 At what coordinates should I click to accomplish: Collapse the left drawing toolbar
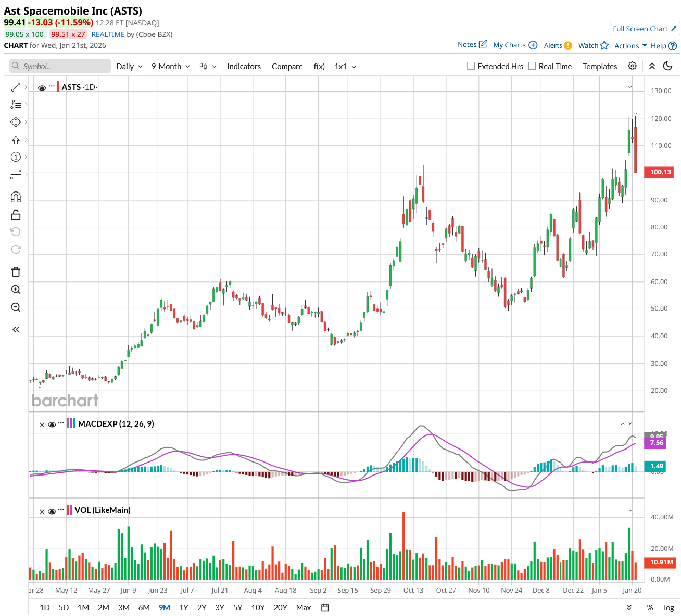coord(16,329)
